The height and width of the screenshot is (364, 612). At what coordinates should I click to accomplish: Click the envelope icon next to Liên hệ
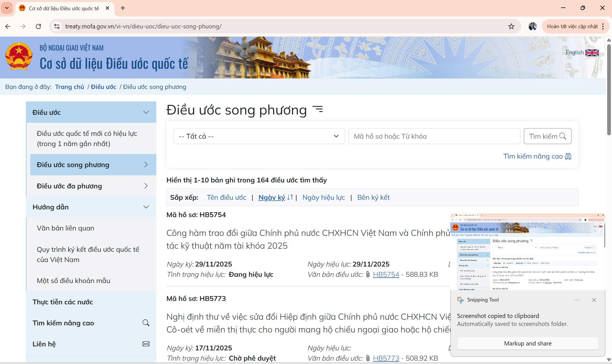(x=146, y=344)
